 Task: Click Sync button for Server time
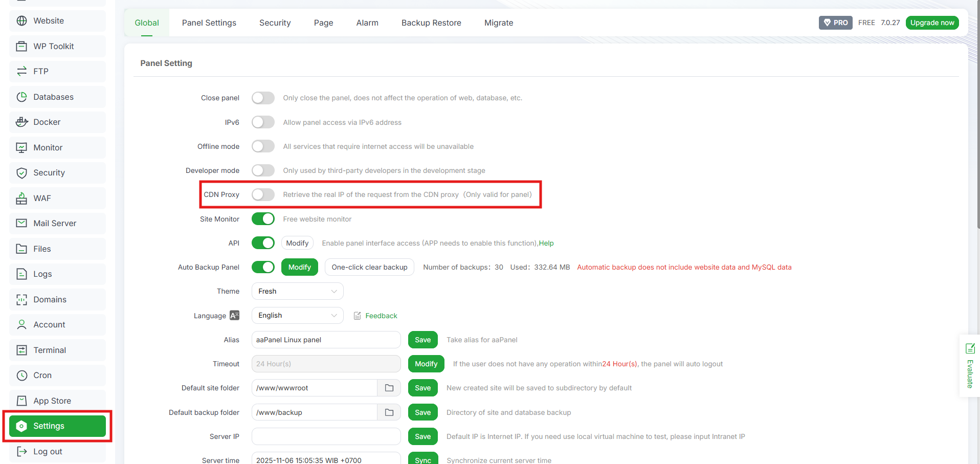[423, 459]
